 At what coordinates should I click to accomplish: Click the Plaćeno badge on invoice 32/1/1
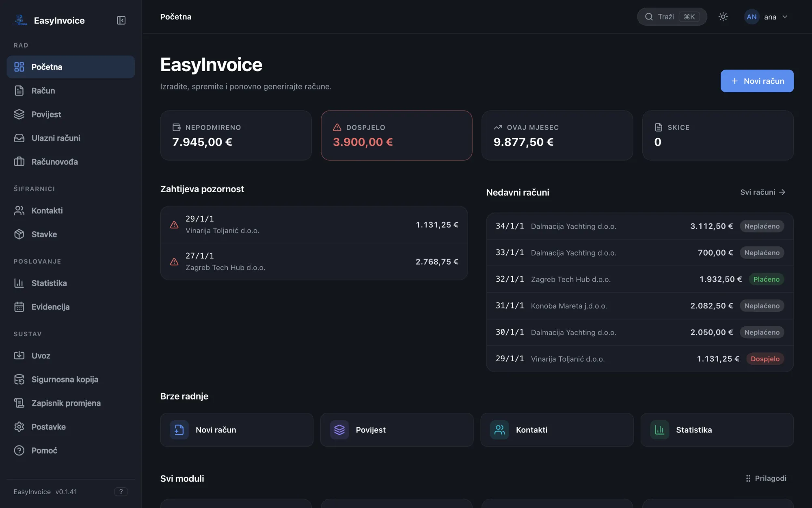click(x=766, y=279)
